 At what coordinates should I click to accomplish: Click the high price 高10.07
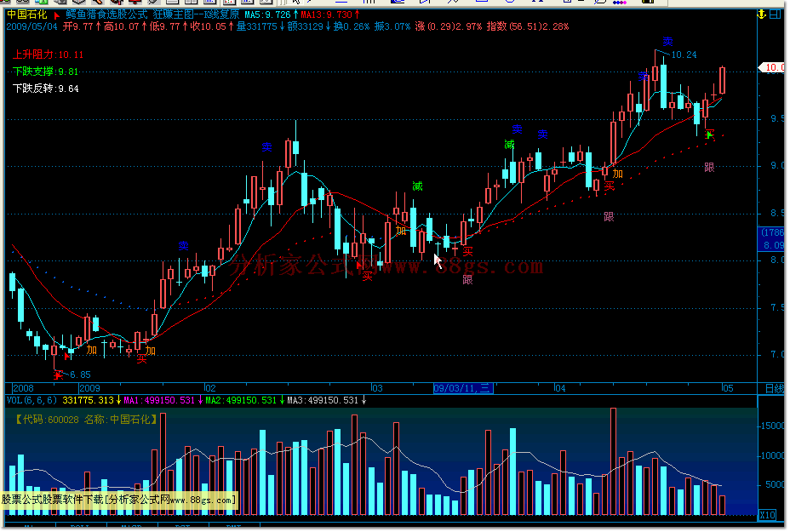click(122, 26)
